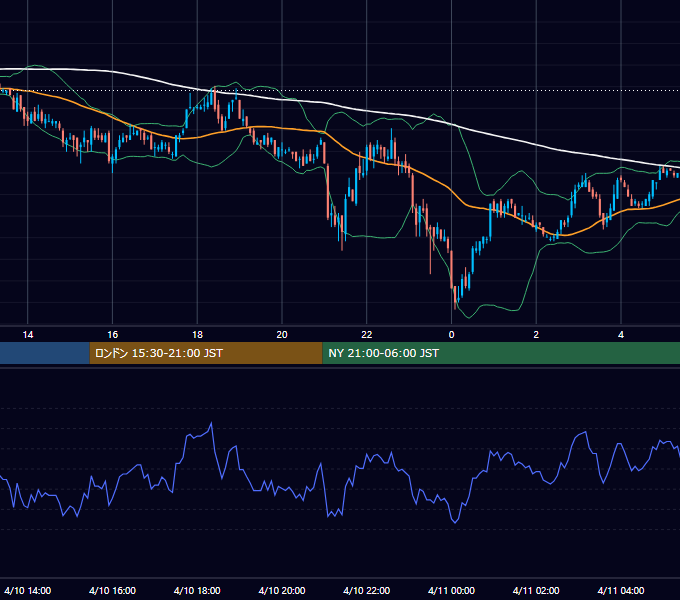Image resolution: width=680 pixels, height=600 pixels.
Task: Click the '4/11 00:00' label on oscillator axis
Action: (451, 590)
